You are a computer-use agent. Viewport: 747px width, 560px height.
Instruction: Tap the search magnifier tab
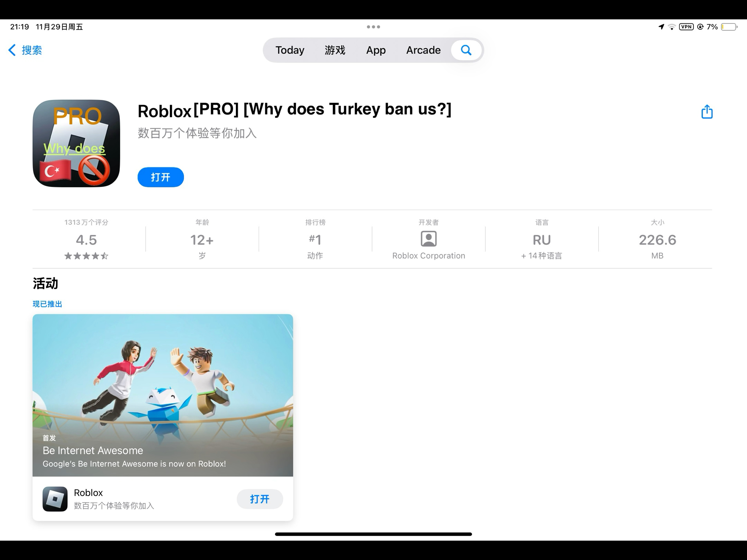pos(466,50)
